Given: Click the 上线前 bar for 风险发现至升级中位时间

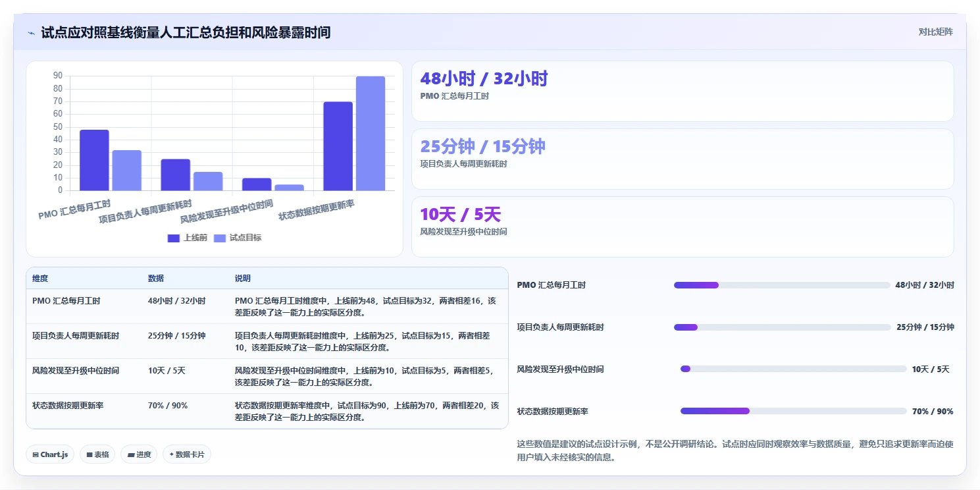Looking at the screenshot, I should [257, 184].
